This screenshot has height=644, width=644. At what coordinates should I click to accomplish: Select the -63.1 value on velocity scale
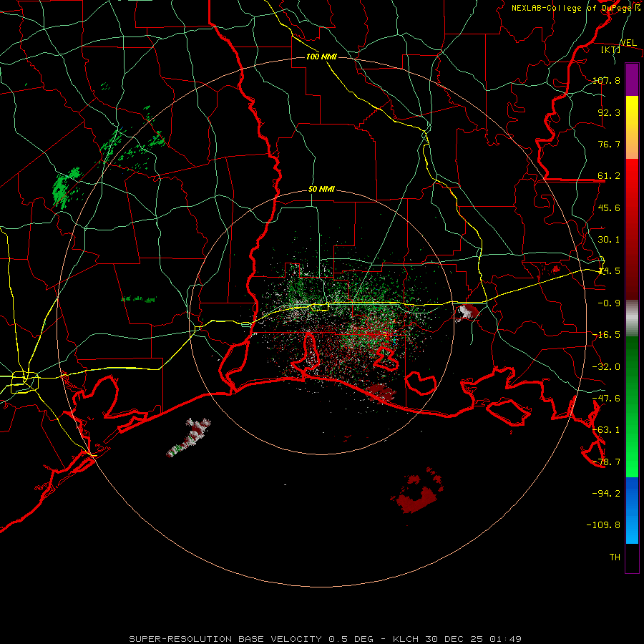tap(607, 429)
